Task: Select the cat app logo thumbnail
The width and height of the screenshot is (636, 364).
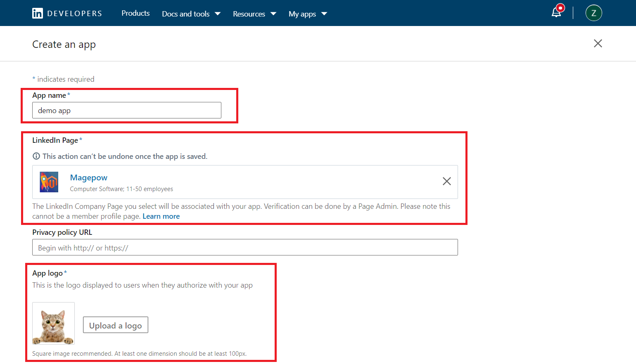Action: [x=53, y=324]
